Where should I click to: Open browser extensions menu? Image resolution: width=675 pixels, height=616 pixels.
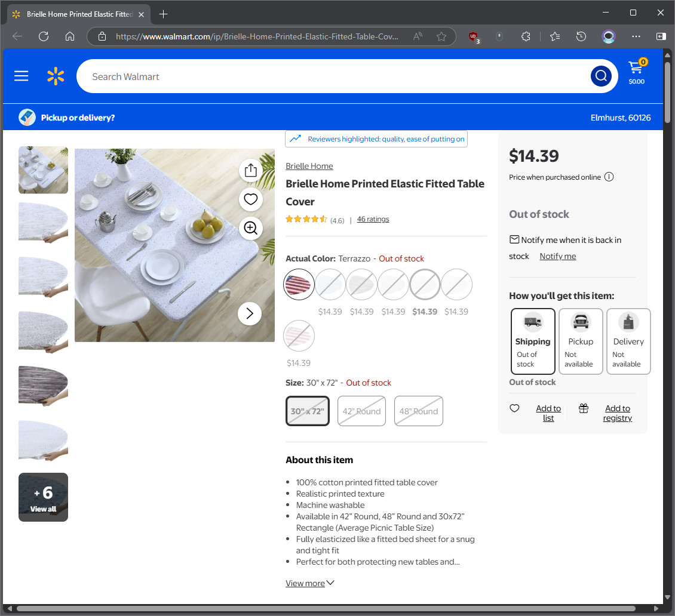click(x=526, y=36)
